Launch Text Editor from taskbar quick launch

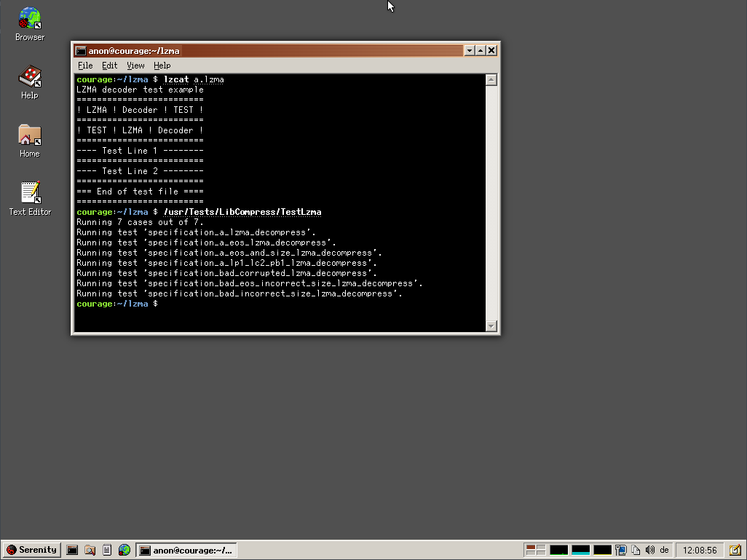tap(107, 550)
